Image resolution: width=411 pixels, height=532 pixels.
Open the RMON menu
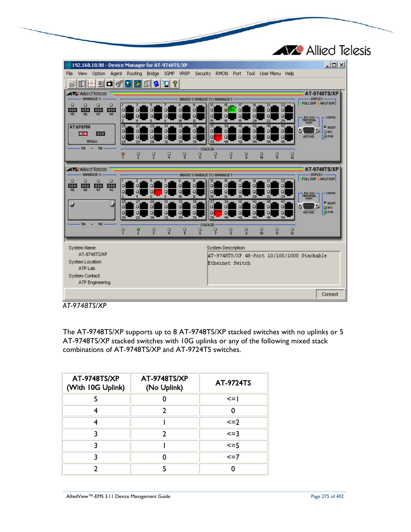222,74
